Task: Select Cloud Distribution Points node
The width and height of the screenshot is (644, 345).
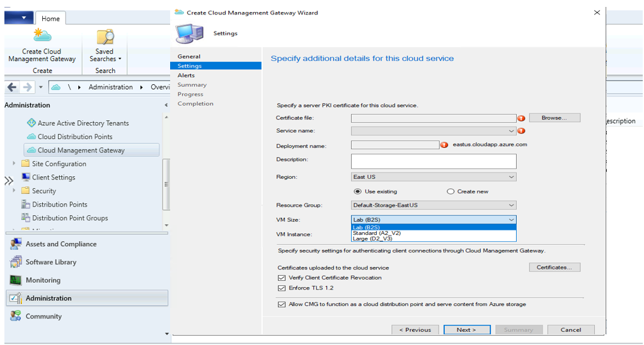Action: 70,137
